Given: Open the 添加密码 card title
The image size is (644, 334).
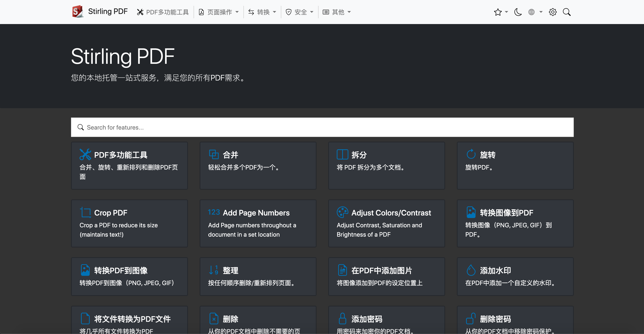Looking at the screenshot, I should tap(367, 319).
